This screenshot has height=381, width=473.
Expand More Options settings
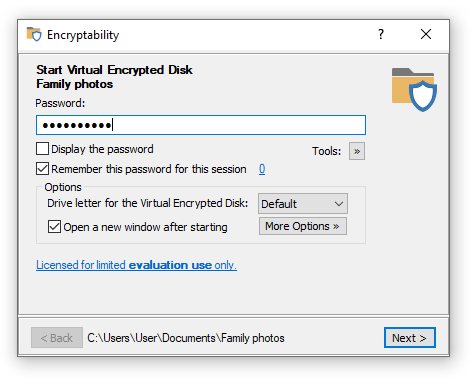pos(303,226)
